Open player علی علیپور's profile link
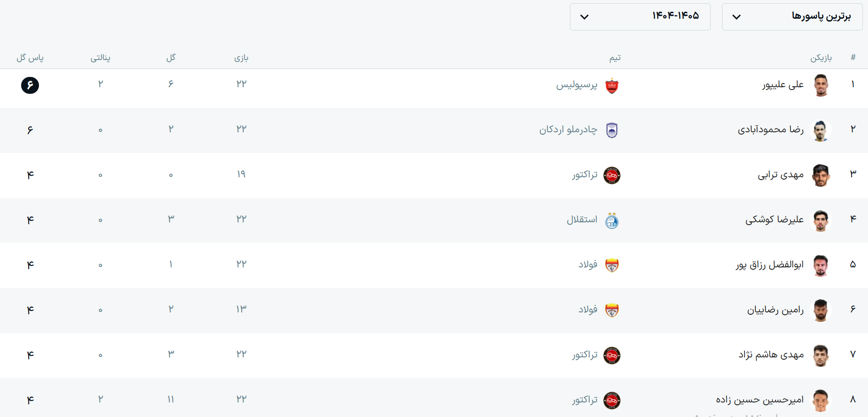 point(783,85)
